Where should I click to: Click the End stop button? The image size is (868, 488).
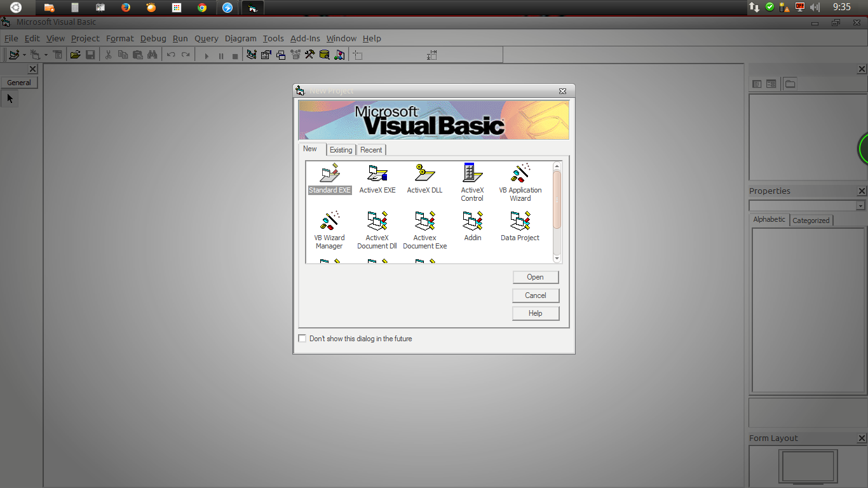235,56
